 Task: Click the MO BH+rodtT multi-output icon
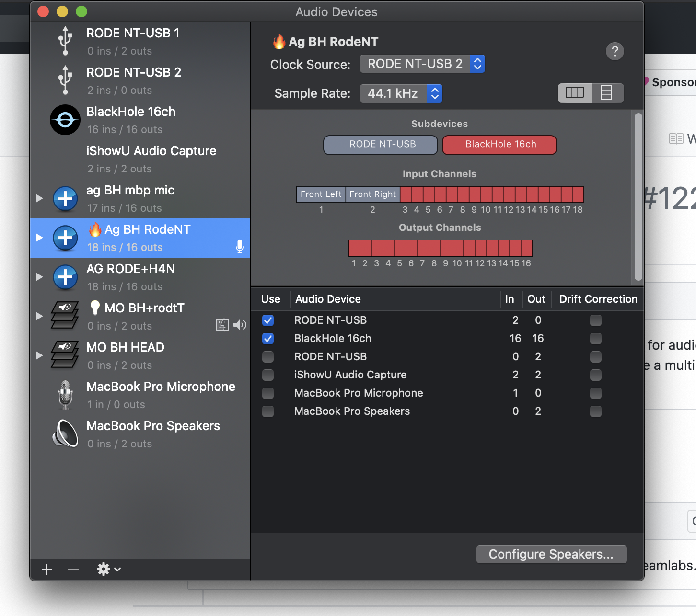pos(65,315)
